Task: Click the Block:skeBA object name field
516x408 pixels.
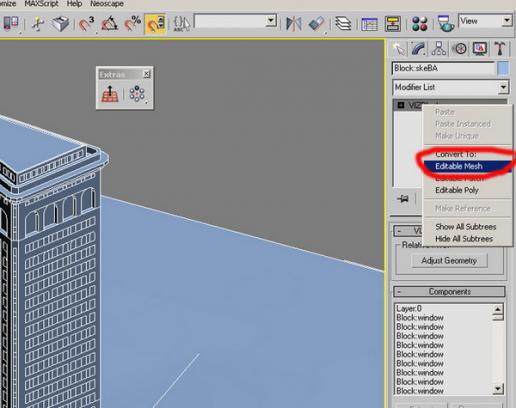Action: tap(443, 68)
